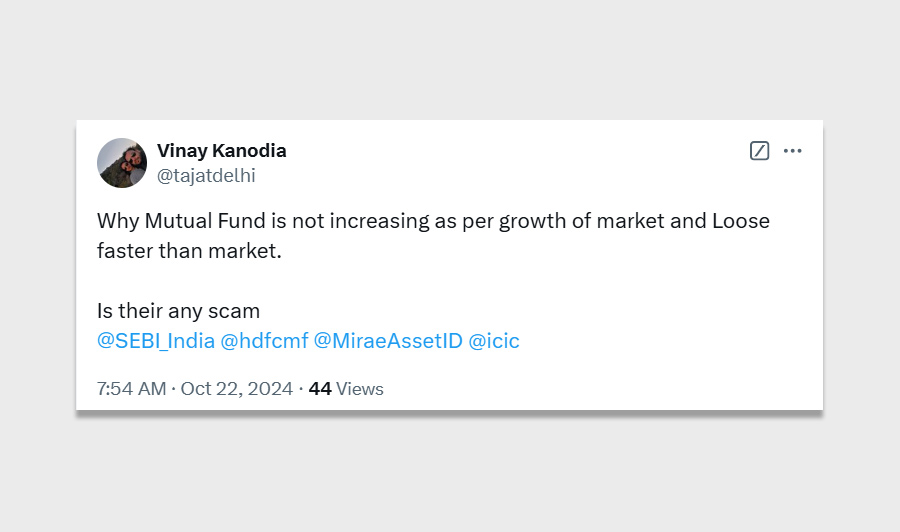The width and height of the screenshot is (900, 532).
Task: Click the word 'Loose' in the tweet
Action: pyautogui.click(x=741, y=221)
